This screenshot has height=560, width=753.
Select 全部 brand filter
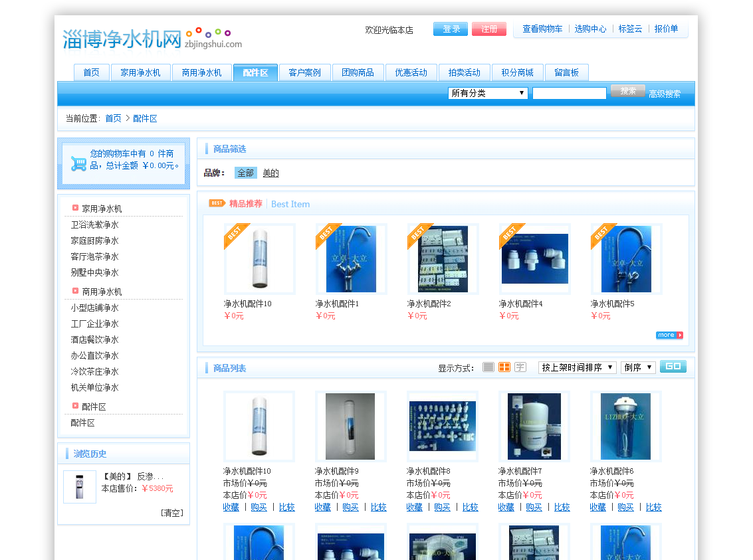tap(246, 173)
